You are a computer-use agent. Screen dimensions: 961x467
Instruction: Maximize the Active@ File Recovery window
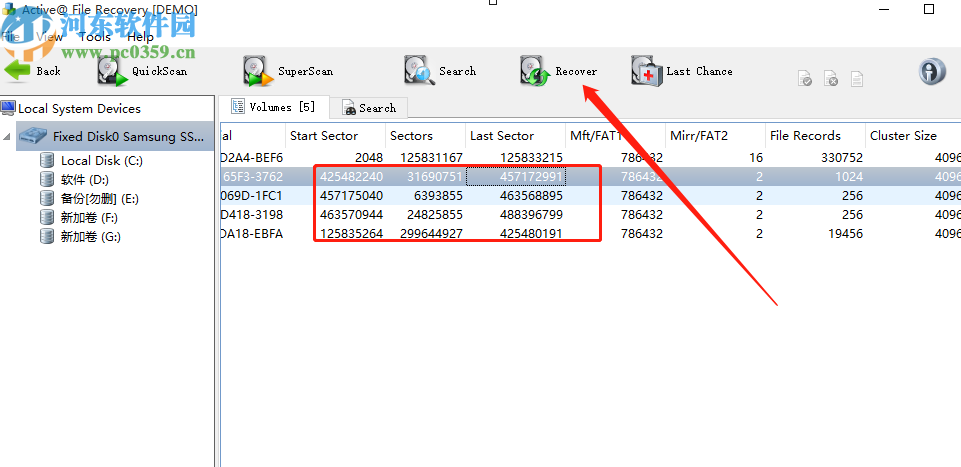(929, 9)
